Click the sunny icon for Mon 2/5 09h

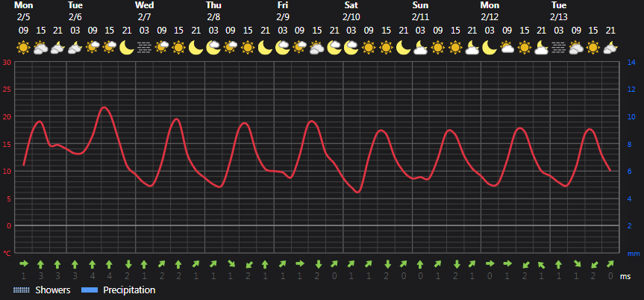pos(23,48)
